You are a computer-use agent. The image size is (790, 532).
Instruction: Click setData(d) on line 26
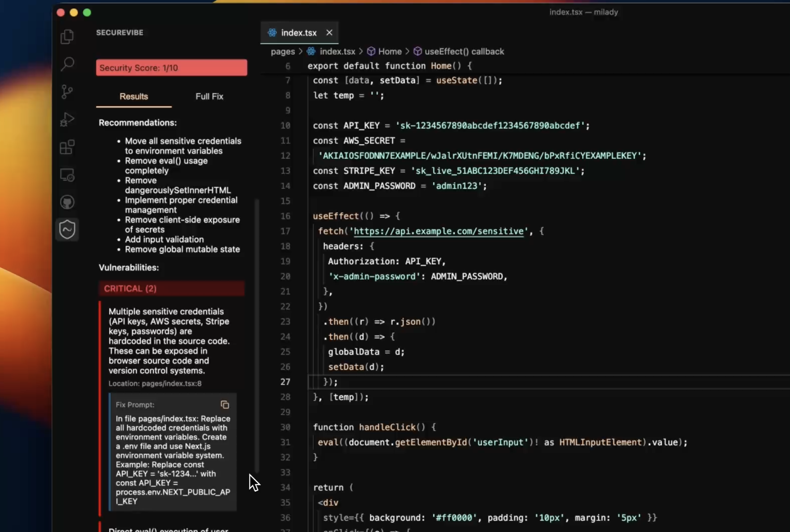pyautogui.click(x=356, y=367)
